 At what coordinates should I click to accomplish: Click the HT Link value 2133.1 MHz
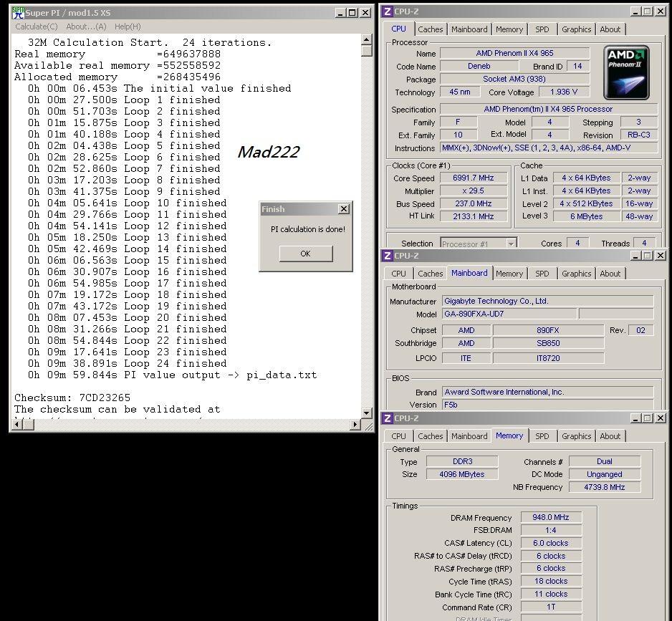[474, 216]
